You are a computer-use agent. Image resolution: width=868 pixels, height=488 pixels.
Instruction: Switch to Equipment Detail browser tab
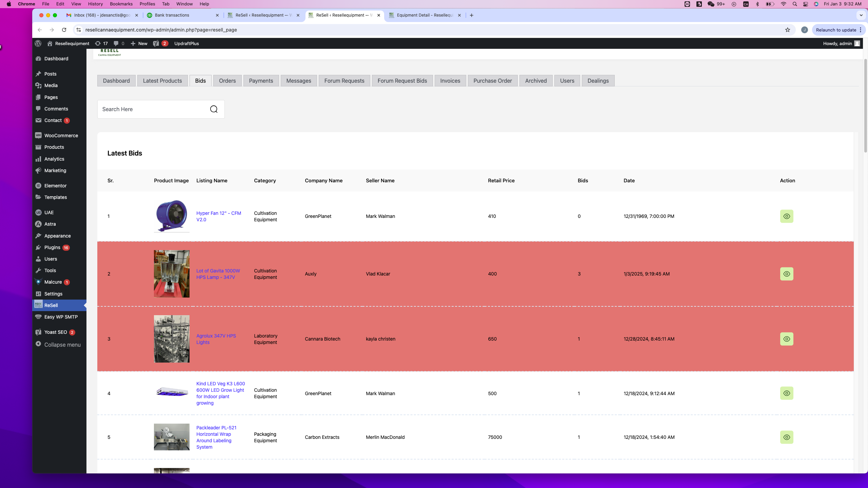pyautogui.click(x=425, y=15)
